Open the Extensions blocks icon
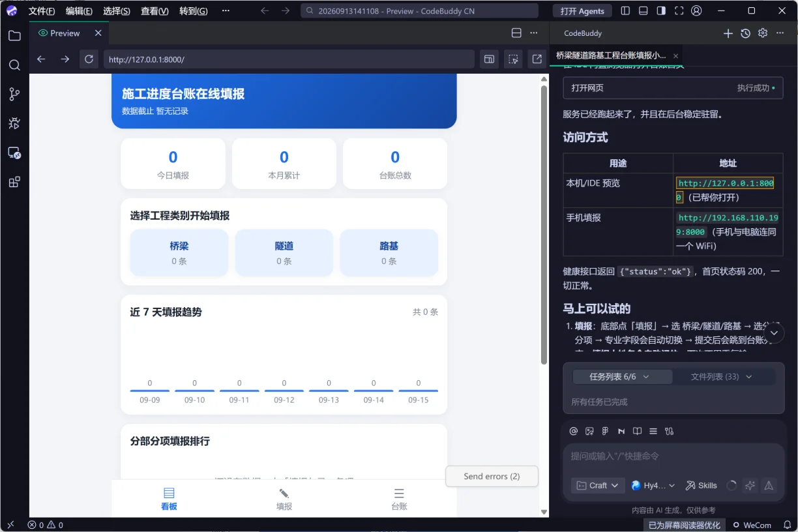This screenshot has height=532, width=798. coord(14,182)
